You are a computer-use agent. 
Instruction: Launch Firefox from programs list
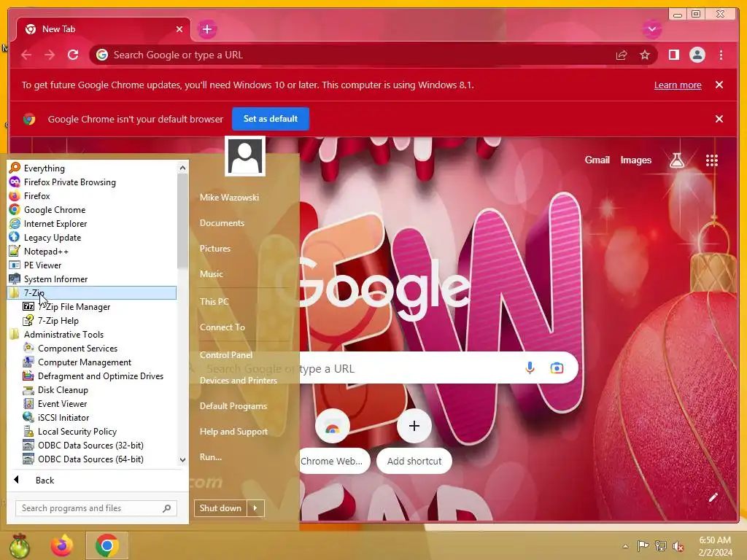pos(92,195)
